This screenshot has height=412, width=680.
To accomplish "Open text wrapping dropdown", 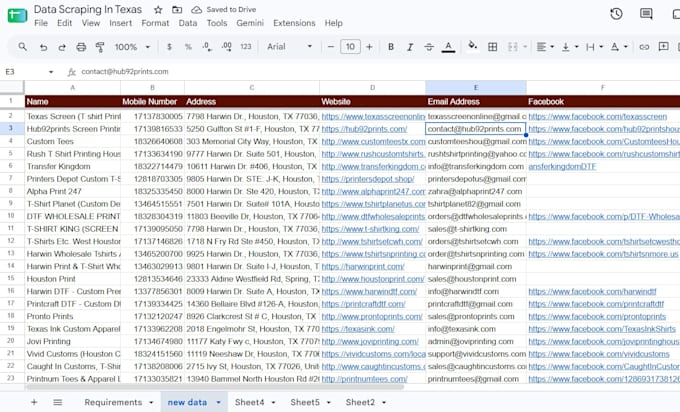I will 594,47.
